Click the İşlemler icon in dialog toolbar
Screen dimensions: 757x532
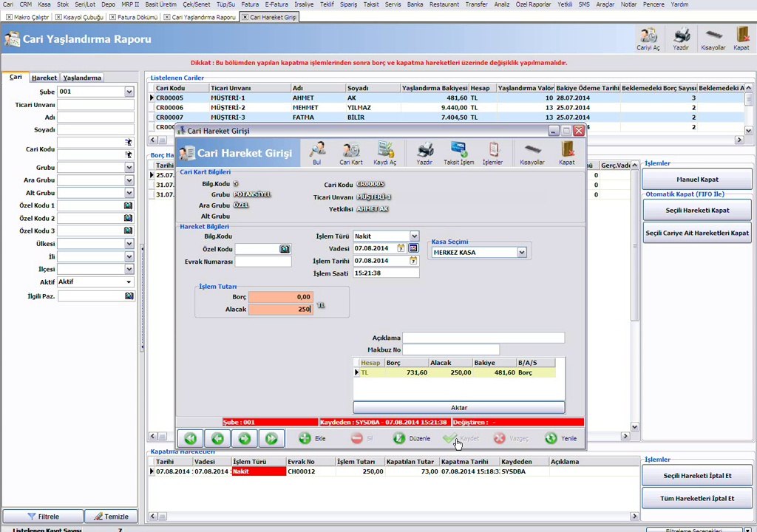493,152
